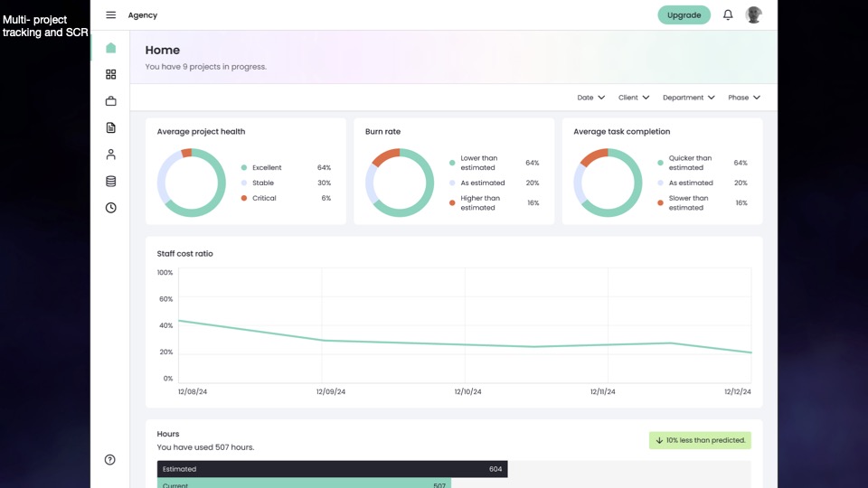This screenshot has width=868, height=488.
Task: Open notifications bell icon
Action: [728, 15]
